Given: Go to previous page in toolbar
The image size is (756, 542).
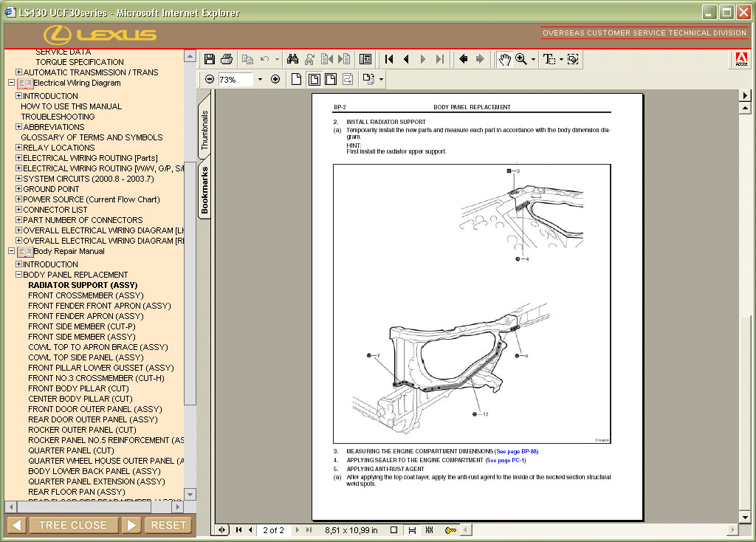Looking at the screenshot, I should click(407, 59).
